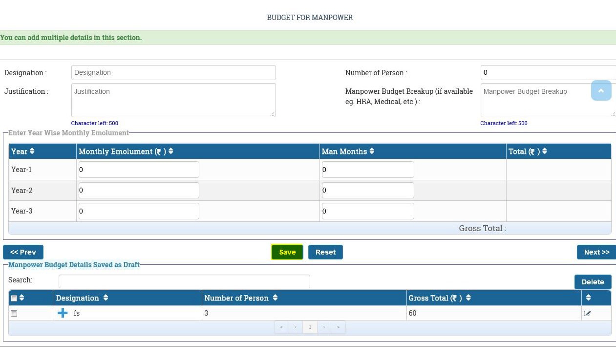The height and width of the screenshot is (364, 616).
Task: Go to the next section with Next >>
Action: tap(596, 252)
